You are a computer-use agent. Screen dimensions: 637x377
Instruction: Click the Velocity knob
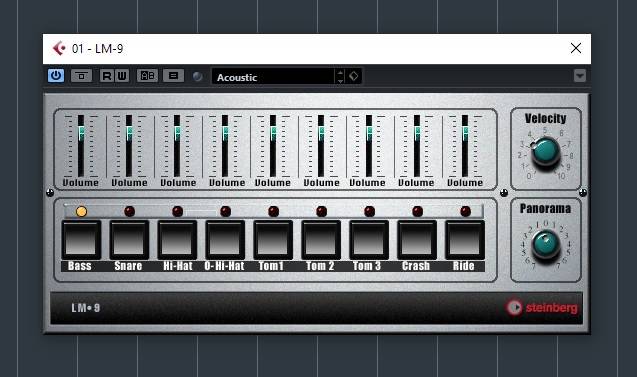coord(546,152)
